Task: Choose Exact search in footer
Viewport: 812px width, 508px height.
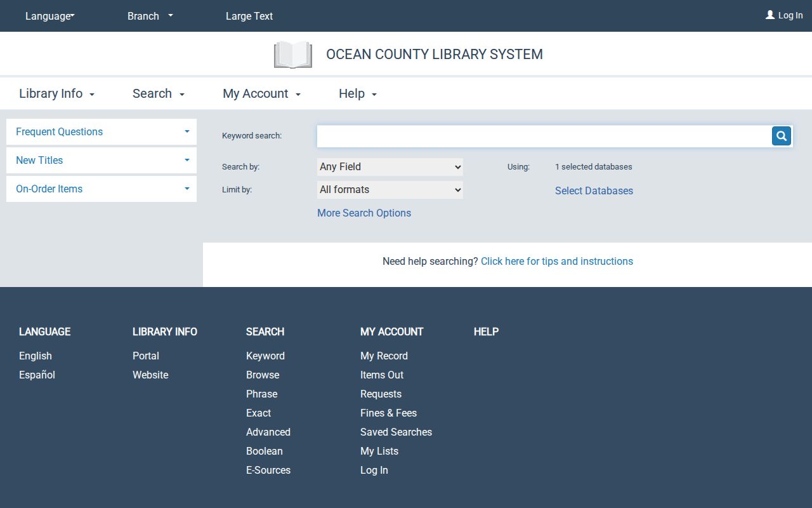Action: click(258, 413)
